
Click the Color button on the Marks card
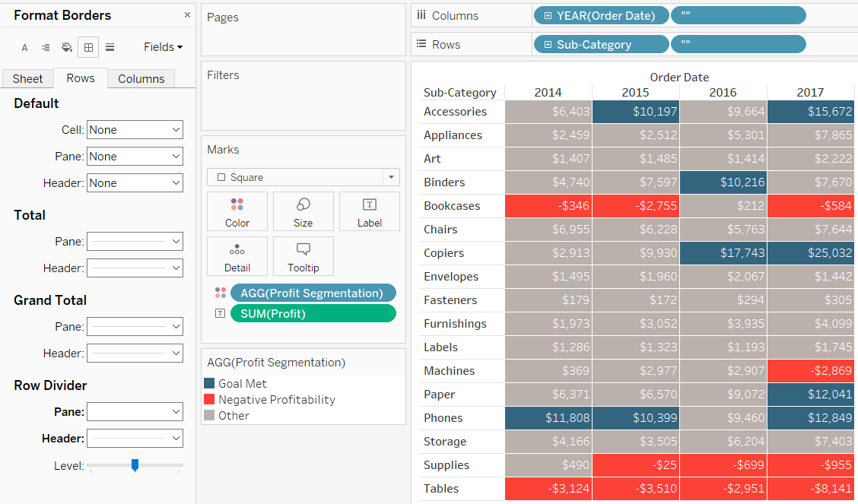tap(237, 211)
